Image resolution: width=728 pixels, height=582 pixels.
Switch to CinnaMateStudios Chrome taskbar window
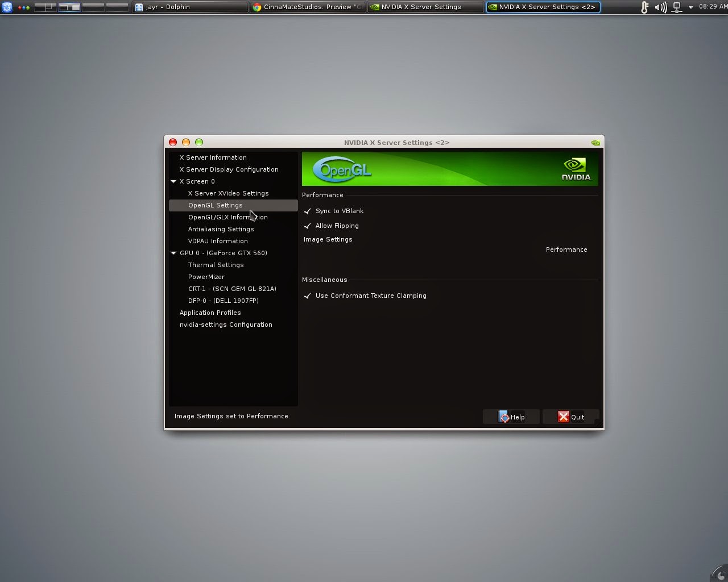coord(307,7)
